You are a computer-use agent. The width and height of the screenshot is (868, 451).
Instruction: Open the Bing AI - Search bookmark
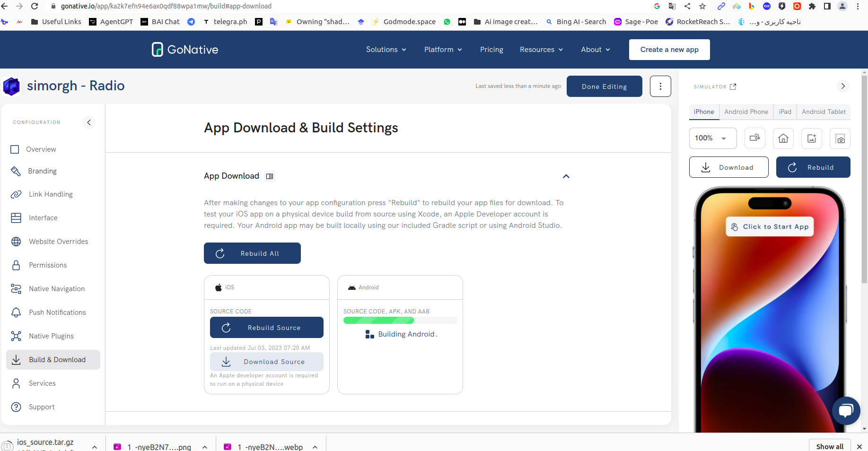tap(576, 22)
